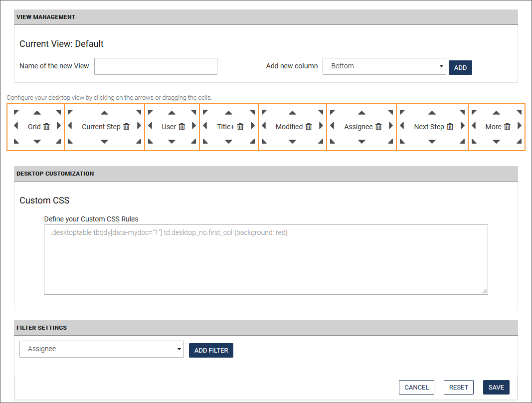The width and height of the screenshot is (532, 403).
Task: Open the Add new column dropdown
Action: pos(384,66)
